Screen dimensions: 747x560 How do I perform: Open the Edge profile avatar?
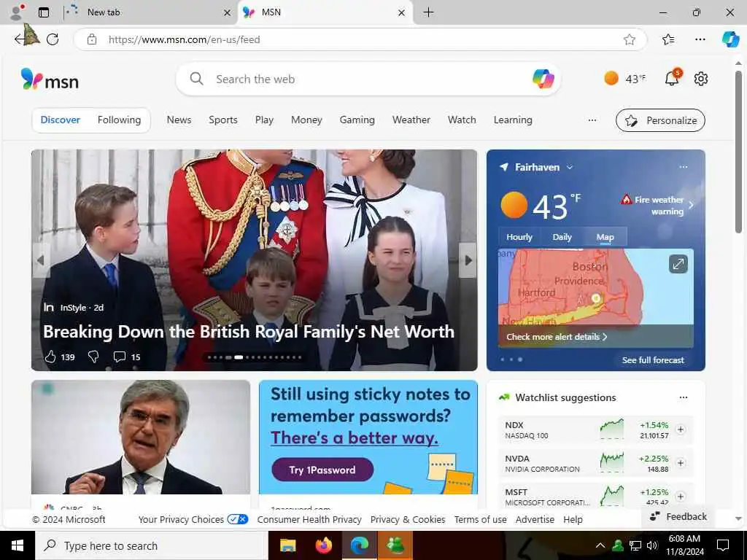(17, 12)
